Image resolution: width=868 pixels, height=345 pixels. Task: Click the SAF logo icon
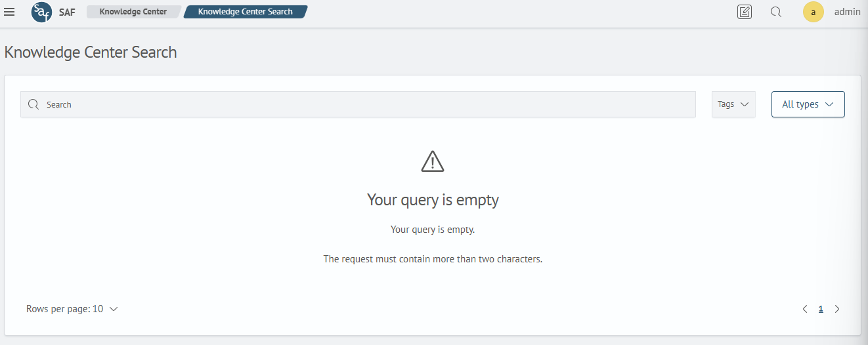[x=41, y=12]
